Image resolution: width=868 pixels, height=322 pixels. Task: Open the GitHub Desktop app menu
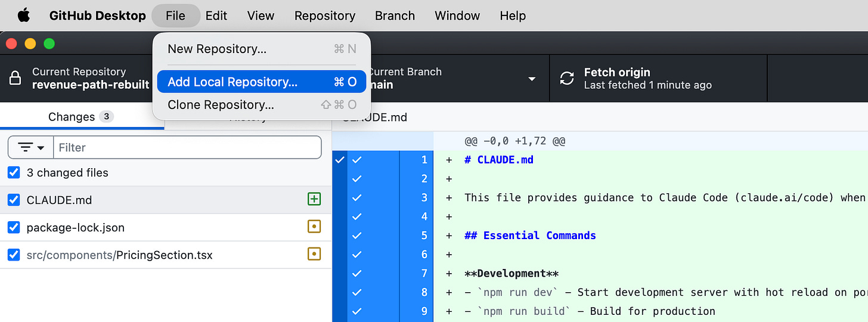98,16
